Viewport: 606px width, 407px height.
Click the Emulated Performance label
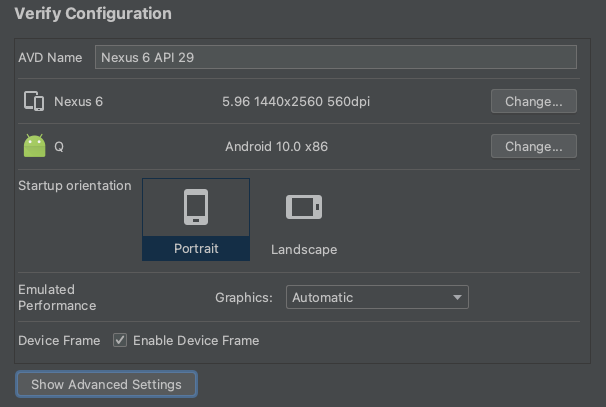57,298
